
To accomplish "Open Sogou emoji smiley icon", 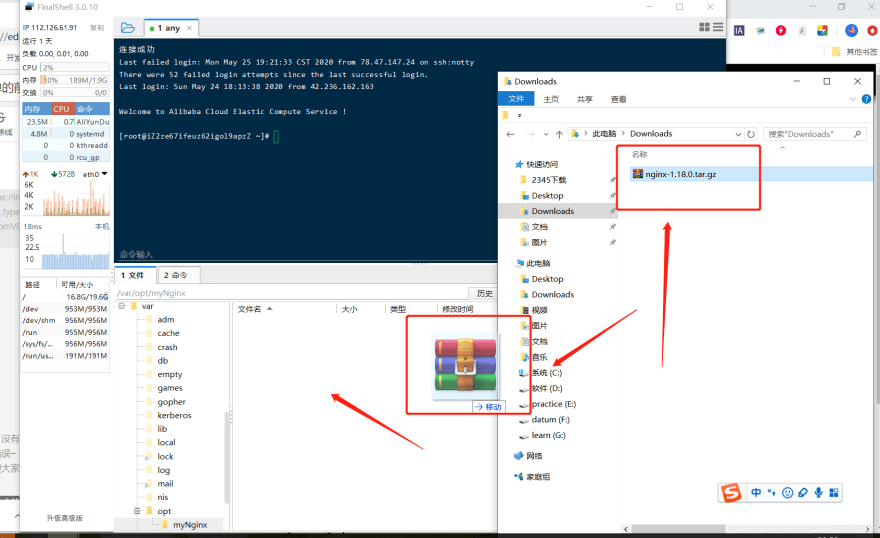I will [787, 493].
